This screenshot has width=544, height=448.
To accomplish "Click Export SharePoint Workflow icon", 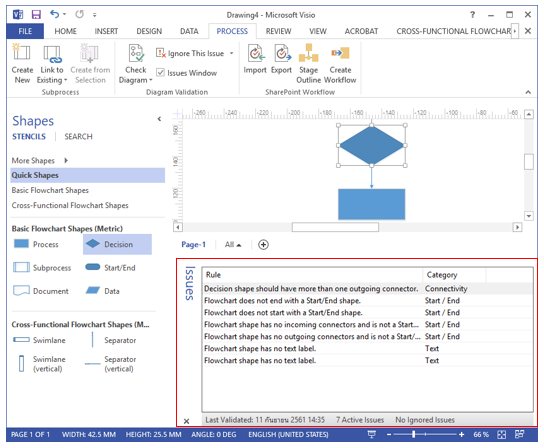I will (x=281, y=59).
